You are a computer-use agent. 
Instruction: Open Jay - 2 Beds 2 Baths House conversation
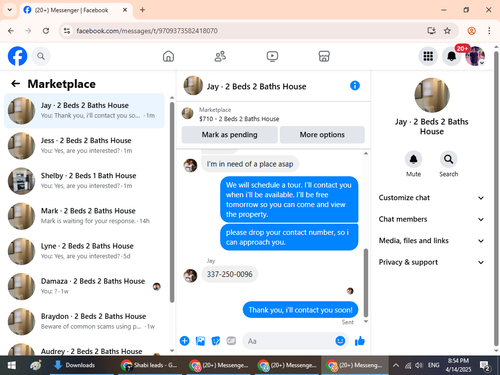pyautogui.click(x=84, y=111)
